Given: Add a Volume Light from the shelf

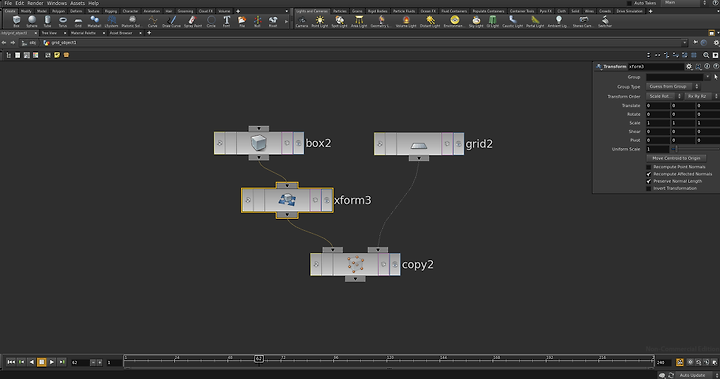Looking at the screenshot, I should (x=406, y=21).
